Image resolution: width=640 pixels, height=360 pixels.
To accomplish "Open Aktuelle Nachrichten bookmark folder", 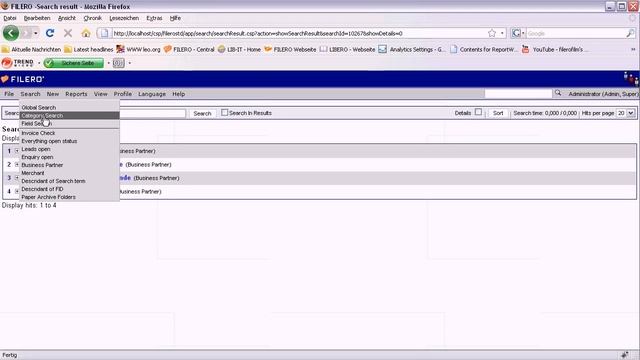I will click(x=31, y=49).
